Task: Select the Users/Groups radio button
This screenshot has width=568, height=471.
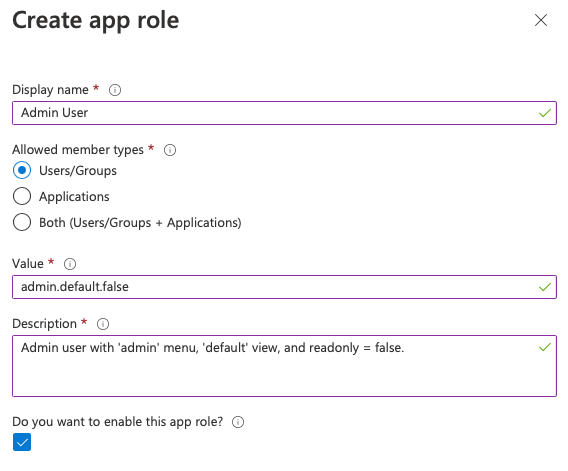Action: [22, 170]
